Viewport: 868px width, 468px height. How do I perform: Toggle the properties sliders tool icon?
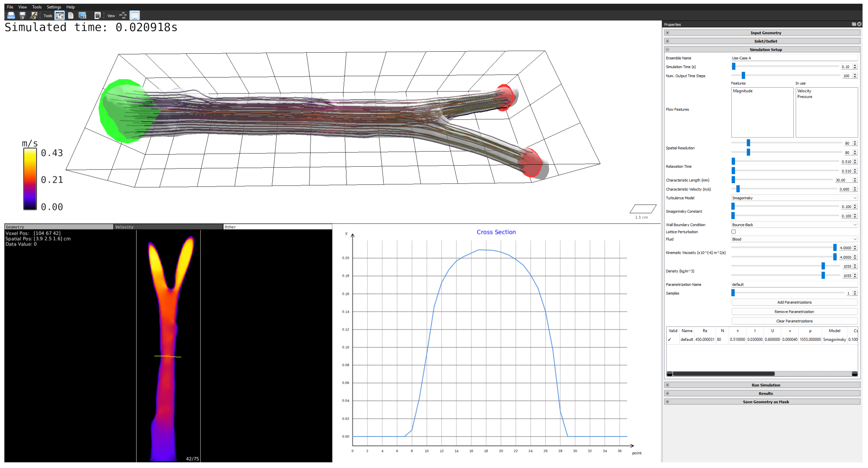pos(60,16)
